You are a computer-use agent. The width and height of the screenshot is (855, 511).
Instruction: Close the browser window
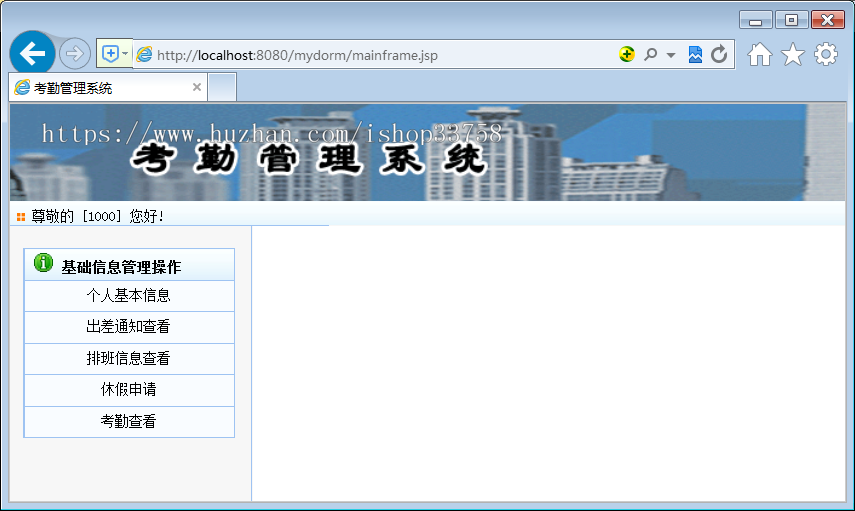pyautogui.click(x=827, y=20)
